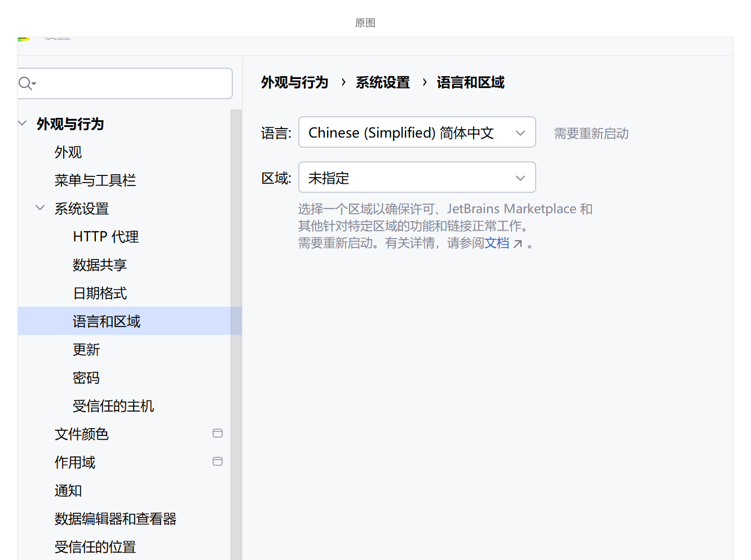
Task: Select 外观 in the settings tree
Action: click(68, 152)
